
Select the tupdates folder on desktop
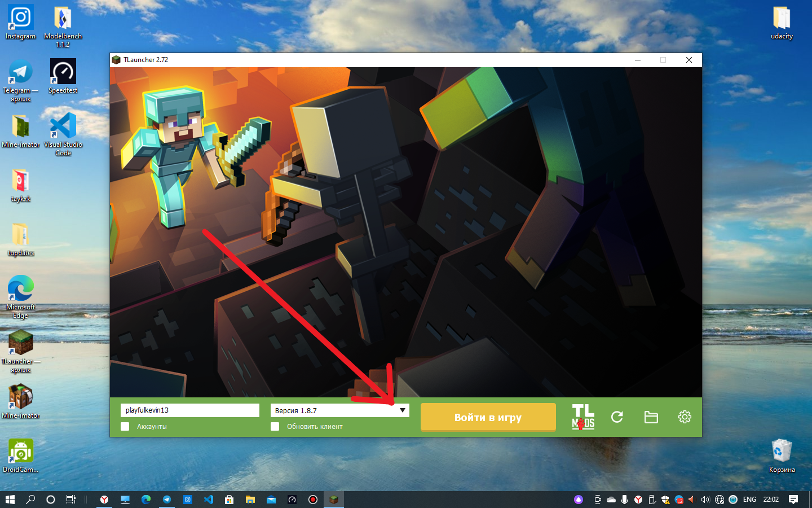click(x=21, y=240)
